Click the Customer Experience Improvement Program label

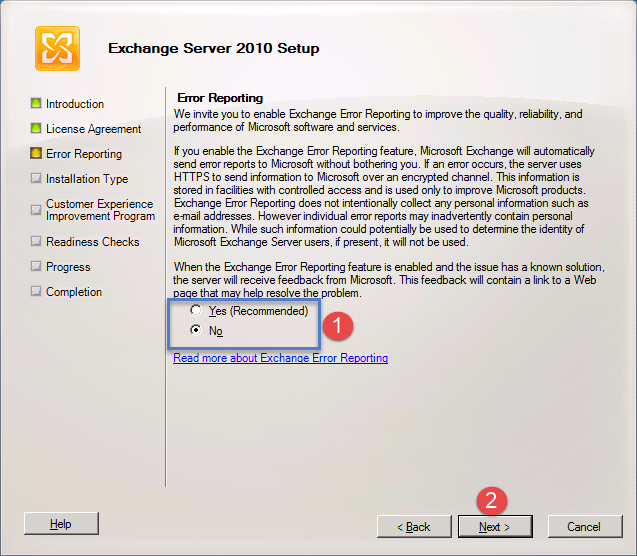[x=100, y=210]
